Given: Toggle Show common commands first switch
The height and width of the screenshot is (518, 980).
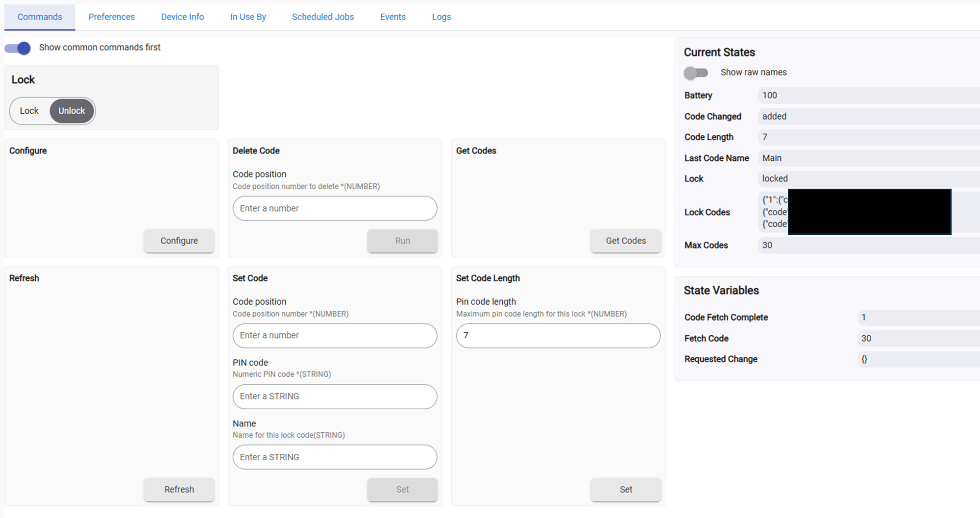Looking at the screenshot, I should (18, 48).
